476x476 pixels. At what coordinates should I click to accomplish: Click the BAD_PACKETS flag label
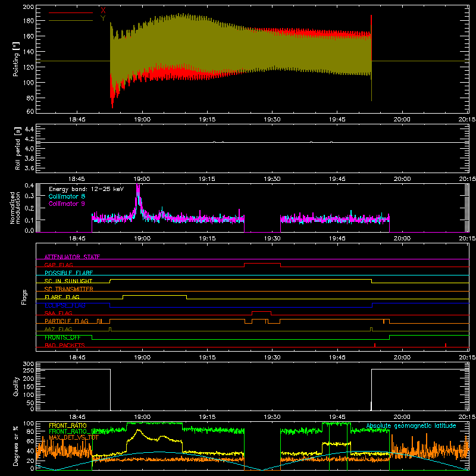65,345
